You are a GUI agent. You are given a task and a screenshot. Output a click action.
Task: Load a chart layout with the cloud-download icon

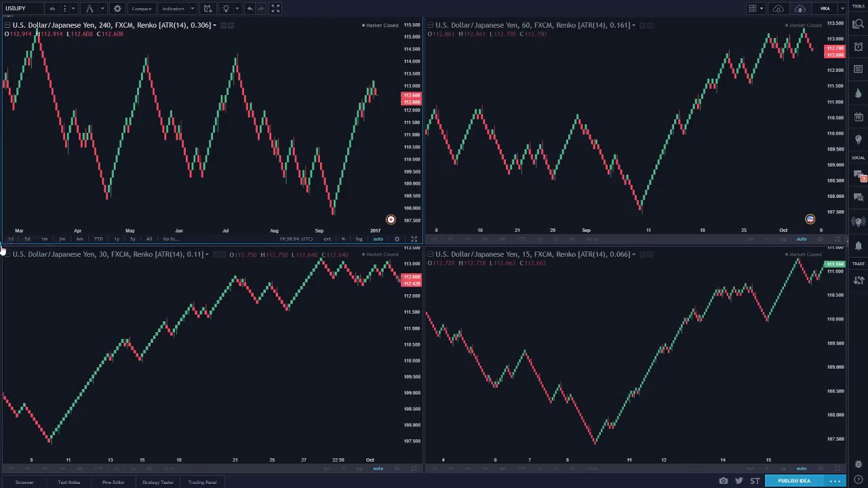778,9
